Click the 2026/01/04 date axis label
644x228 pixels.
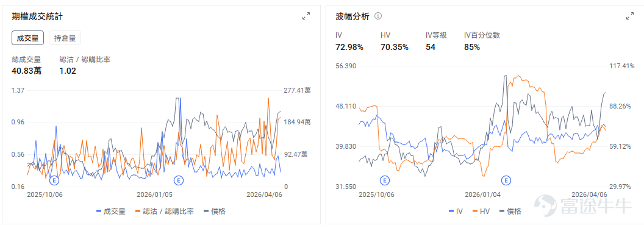[x=483, y=194]
